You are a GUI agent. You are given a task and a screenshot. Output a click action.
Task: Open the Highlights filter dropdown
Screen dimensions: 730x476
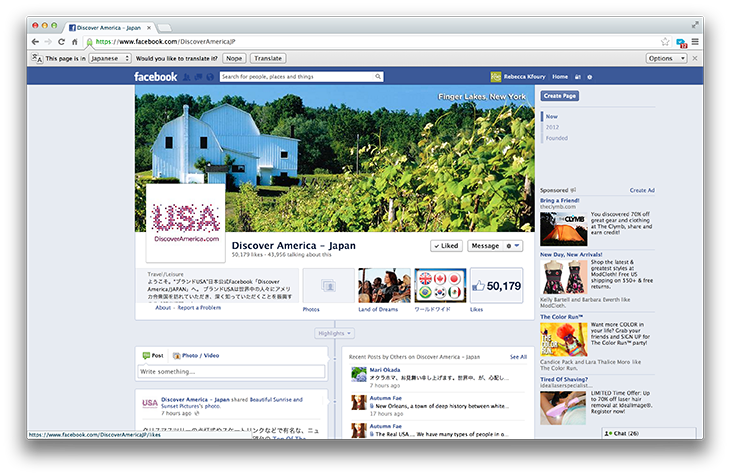334,333
